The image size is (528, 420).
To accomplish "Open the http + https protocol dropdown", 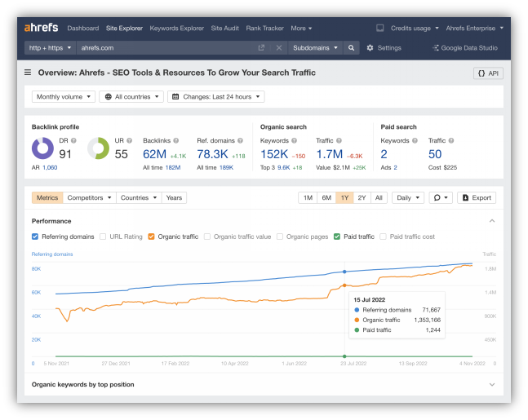I will point(50,48).
